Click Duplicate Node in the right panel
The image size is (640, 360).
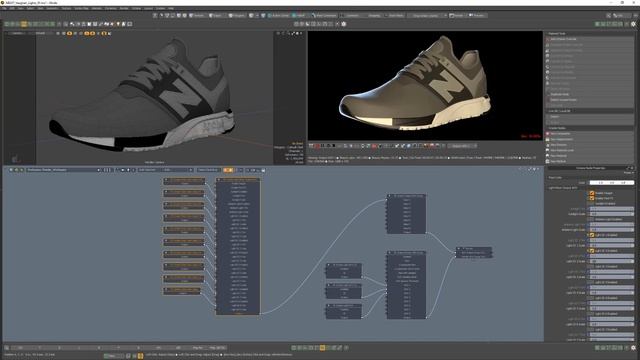[x=590, y=94]
